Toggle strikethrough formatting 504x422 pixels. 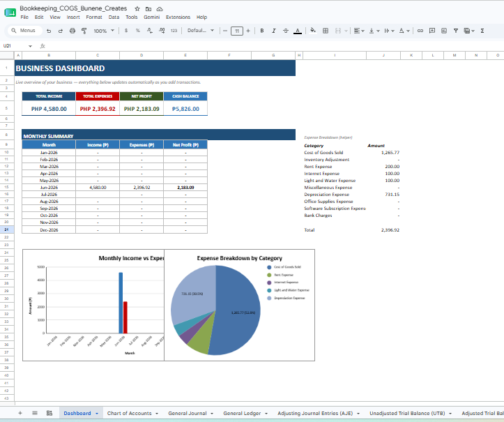pos(285,31)
